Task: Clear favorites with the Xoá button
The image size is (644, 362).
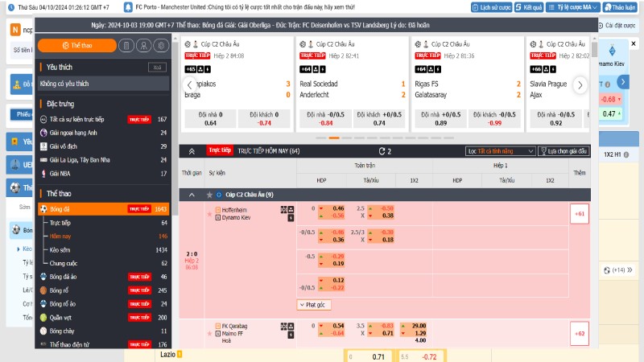Action: [x=157, y=68]
